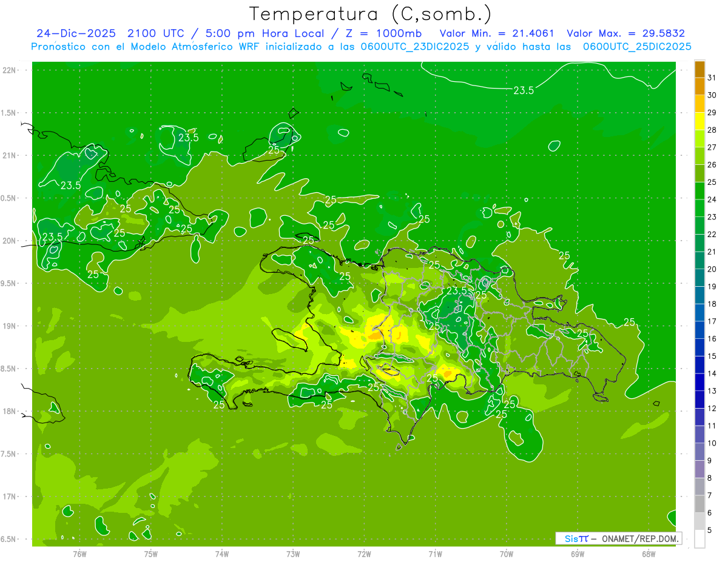Click the "68W" longitude axis label
Screen dimensions: 728x562
[x=649, y=554]
